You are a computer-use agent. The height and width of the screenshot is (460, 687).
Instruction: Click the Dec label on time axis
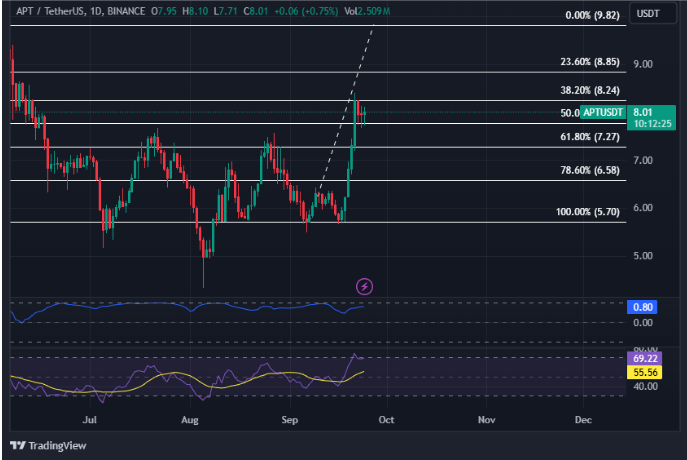pyautogui.click(x=583, y=422)
